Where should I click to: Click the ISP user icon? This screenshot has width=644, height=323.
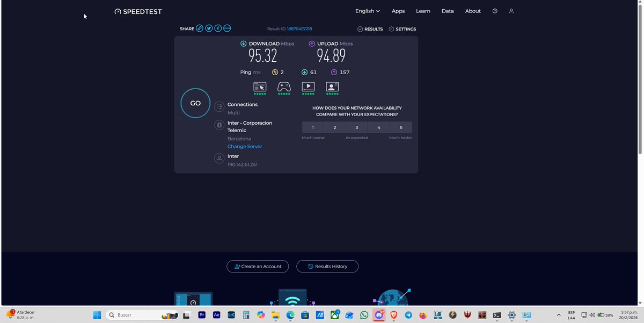point(219,159)
